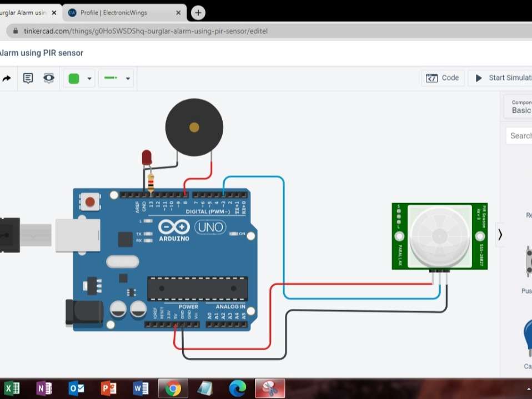Viewport: 532px width, 399px height.
Task: Click the project title text
Action: [42, 53]
